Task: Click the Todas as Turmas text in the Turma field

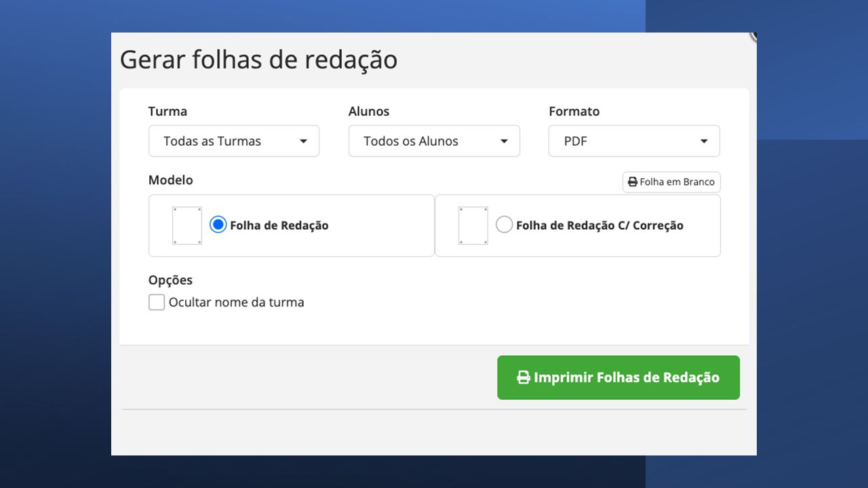Action: (x=212, y=141)
